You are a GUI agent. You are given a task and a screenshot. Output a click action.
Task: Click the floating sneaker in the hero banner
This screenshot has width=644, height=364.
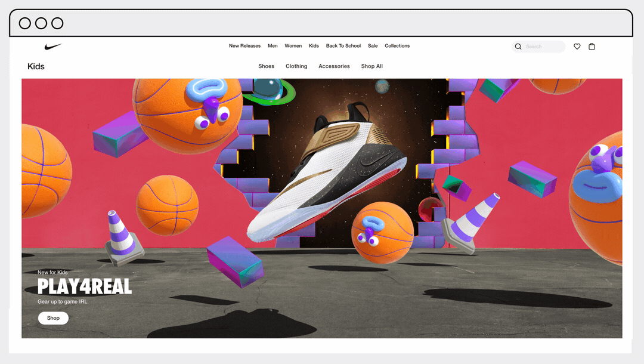click(327, 172)
